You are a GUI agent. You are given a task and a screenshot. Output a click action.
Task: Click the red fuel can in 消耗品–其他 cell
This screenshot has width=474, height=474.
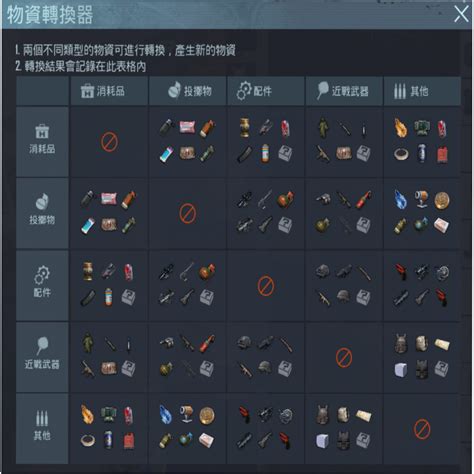442,155
